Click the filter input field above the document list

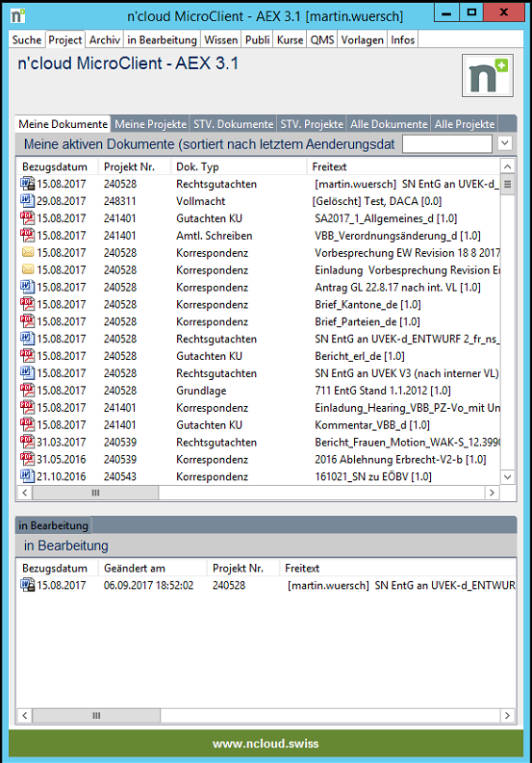pos(447,143)
